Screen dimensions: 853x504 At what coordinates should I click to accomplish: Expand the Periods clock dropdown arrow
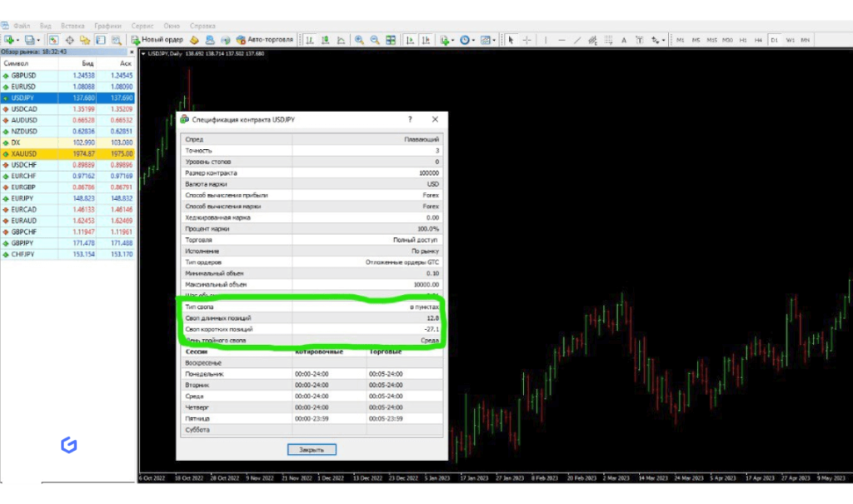coord(473,40)
